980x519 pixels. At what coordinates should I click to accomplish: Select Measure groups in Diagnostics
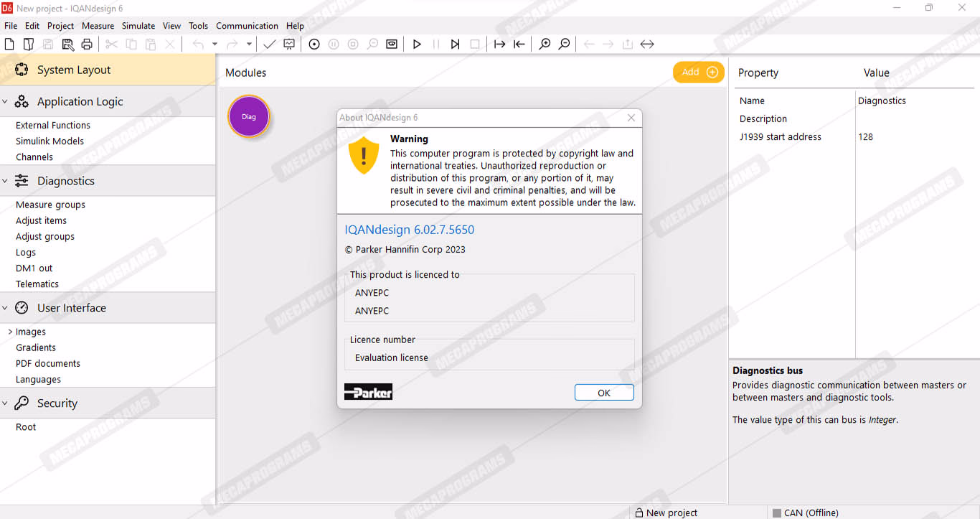(x=50, y=205)
